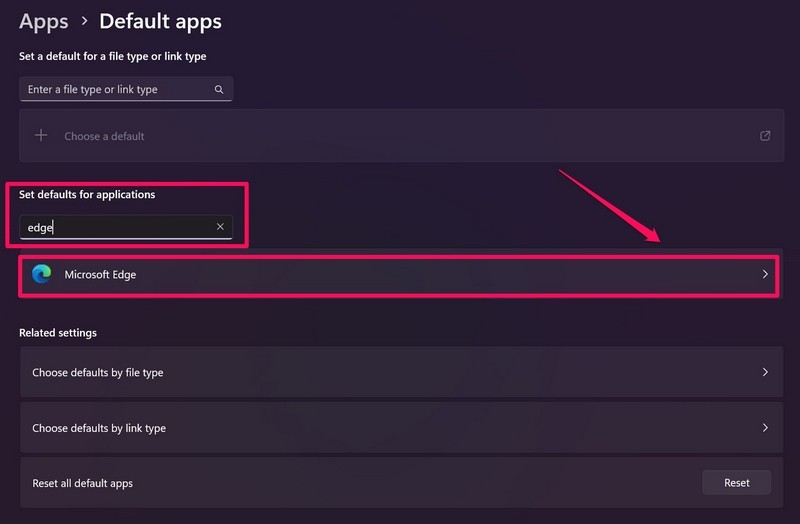Expand the Choose defaults by link type chevron
Image resolution: width=800 pixels, height=524 pixels.
pyautogui.click(x=765, y=428)
